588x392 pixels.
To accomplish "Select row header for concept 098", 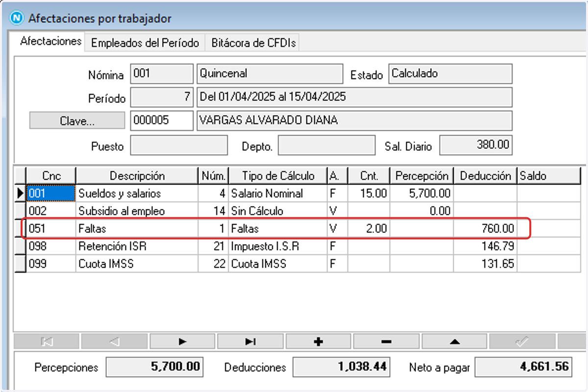I will [20, 246].
